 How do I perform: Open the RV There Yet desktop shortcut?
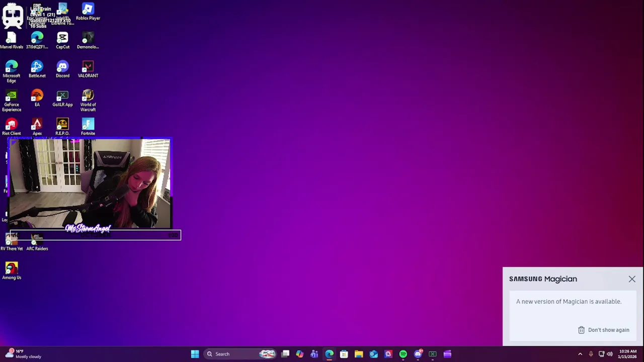(x=12, y=243)
